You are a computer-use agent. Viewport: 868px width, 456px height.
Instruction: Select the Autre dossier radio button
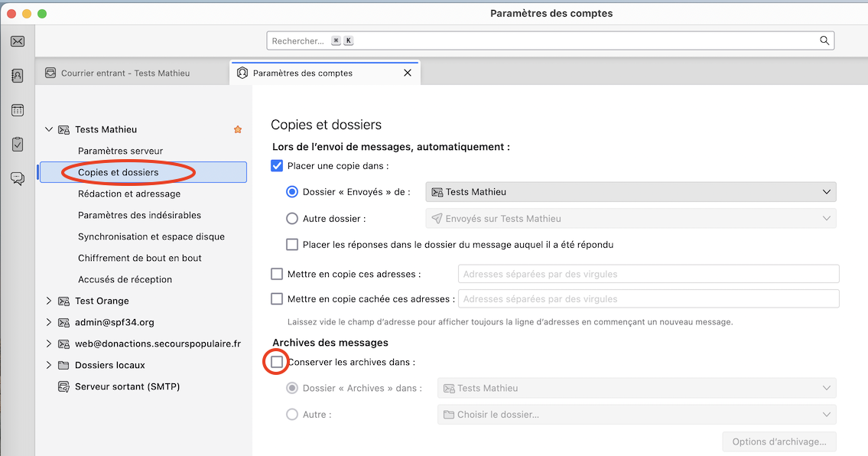tap(292, 219)
